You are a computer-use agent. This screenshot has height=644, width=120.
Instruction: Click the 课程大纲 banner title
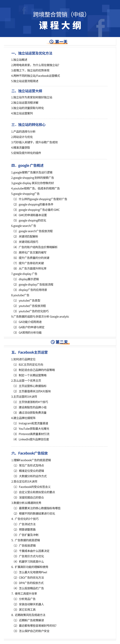click(x=60, y=25)
